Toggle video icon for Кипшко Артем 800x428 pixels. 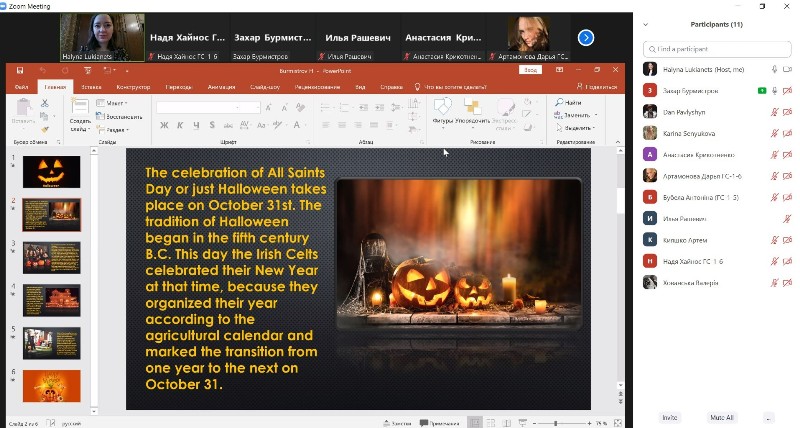click(787, 240)
